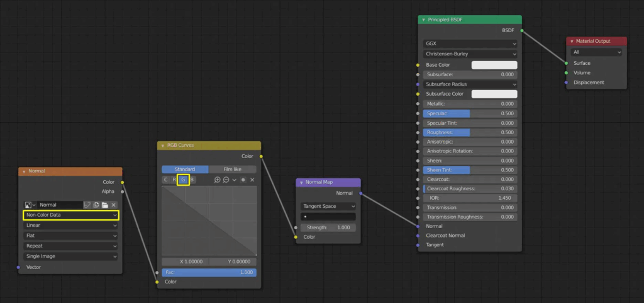Viewport: 644px width, 303px height.
Task: Open the Single Image source dropdown
Action: coord(71,256)
